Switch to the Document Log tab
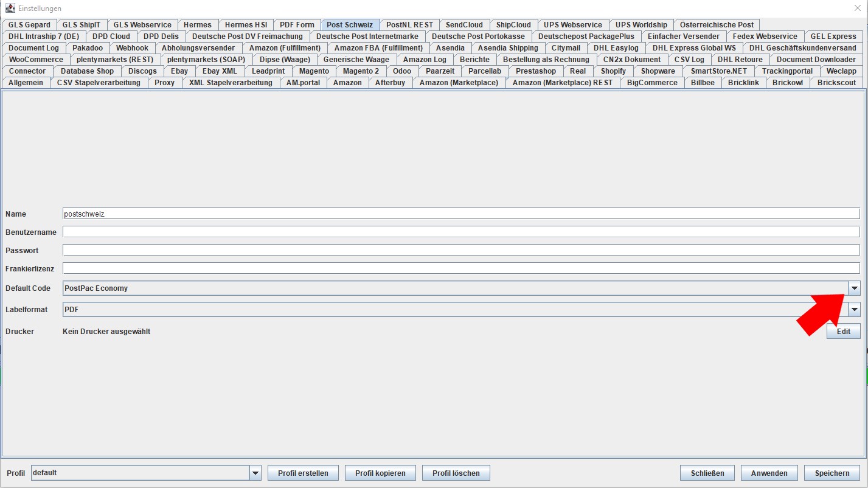The height and width of the screenshot is (488, 868). coord(34,48)
